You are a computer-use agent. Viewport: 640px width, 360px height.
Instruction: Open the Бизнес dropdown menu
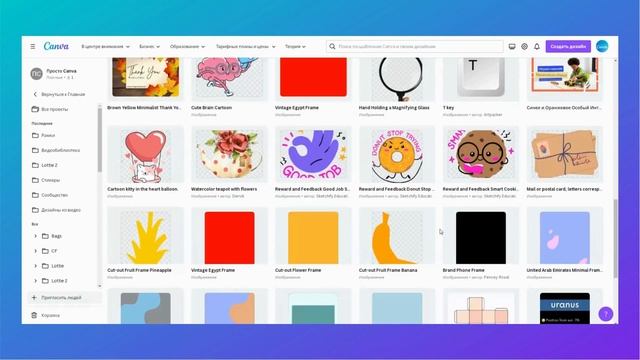[149, 47]
